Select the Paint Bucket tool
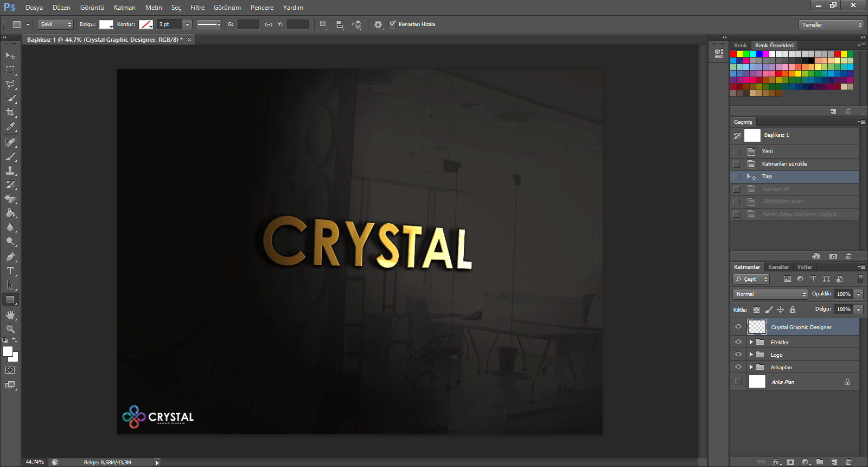The image size is (868, 467). pyautogui.click(x=10, y=213)
